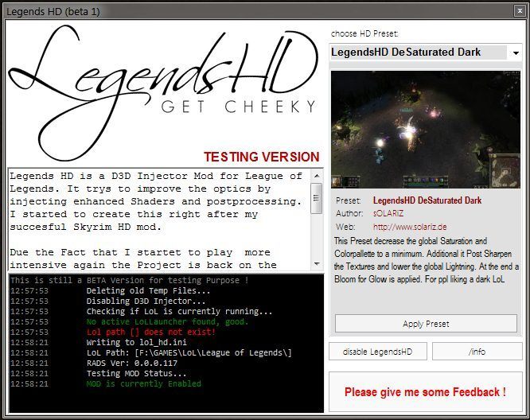Screen dimensions: 530x420
Task: Click the description scrollbar thumb
Action: click(x=317, y=198)
